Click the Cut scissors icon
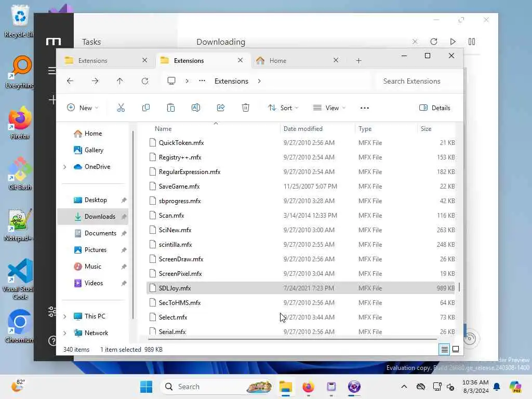Viewport: 532px width, 399px height. click(121, 108)
